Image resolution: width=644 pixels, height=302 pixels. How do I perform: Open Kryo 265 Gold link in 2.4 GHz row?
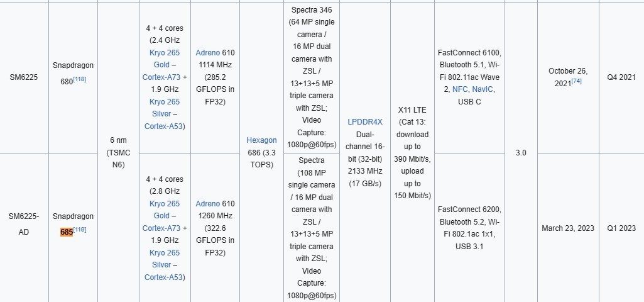click(165, 59)
